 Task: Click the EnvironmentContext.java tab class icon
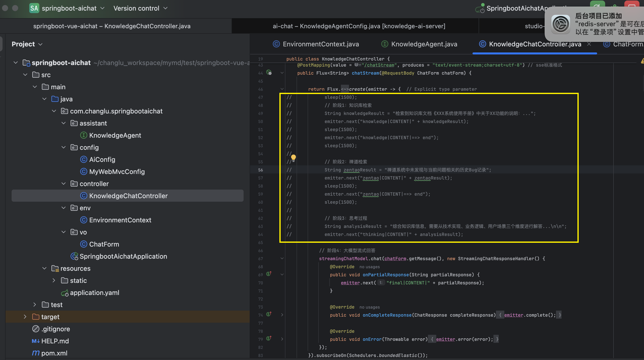(276, 44)
